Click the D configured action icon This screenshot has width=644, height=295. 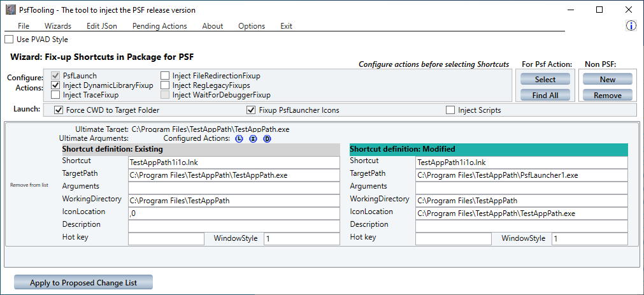pos(267,139)
